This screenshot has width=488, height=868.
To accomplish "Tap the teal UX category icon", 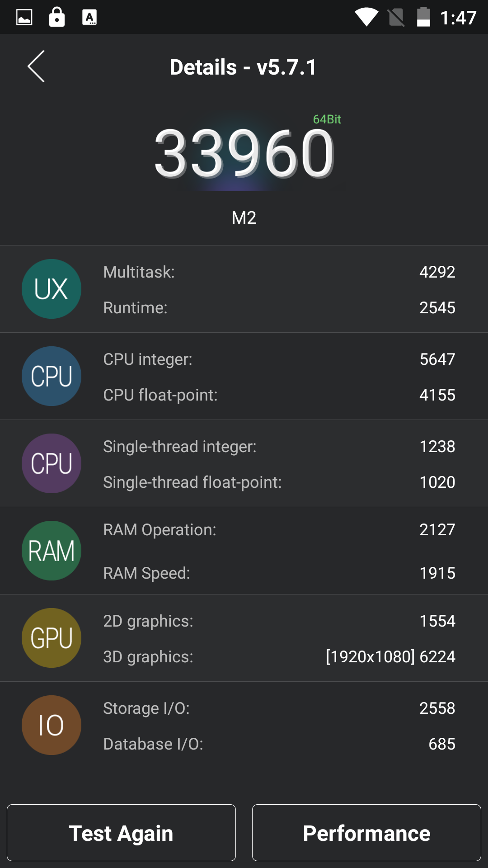I will pos(52,289).
